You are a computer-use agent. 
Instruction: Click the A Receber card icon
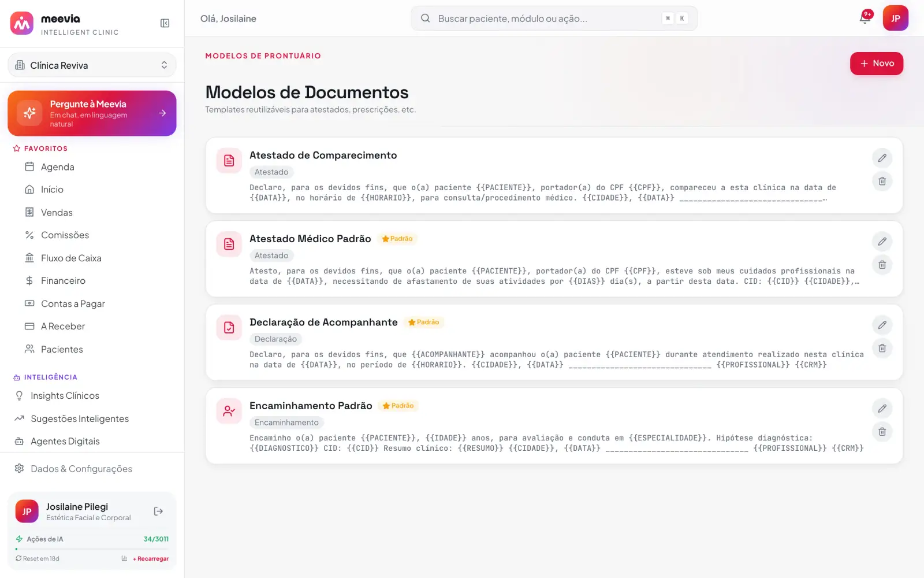pyautogui.click(x=29, y=327)
